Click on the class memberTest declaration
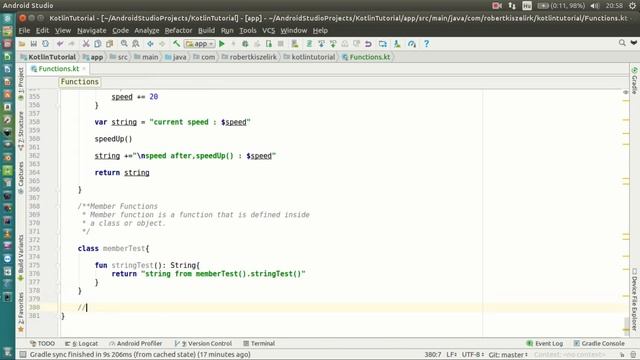Image resolution: width=640 pixels, height=360 pixels. coord(113,248)
